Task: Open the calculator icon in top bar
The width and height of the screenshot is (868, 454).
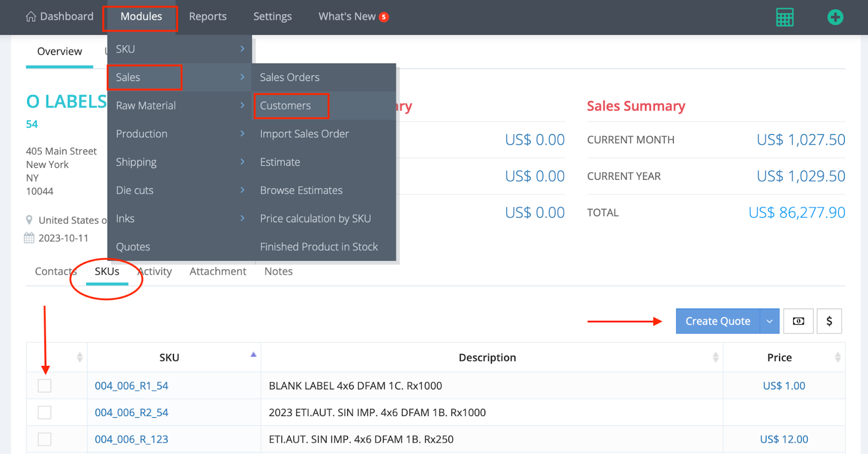Action: click(784, 17)
